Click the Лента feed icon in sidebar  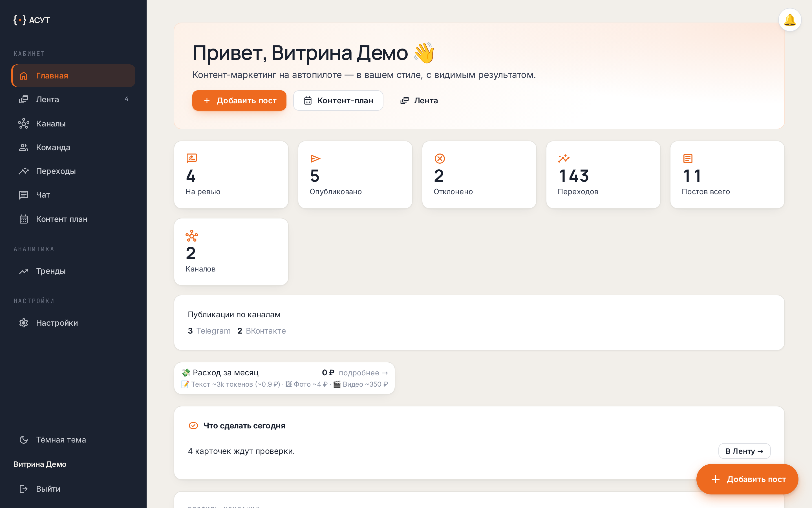pyautogui.click(x=23, y=99)
